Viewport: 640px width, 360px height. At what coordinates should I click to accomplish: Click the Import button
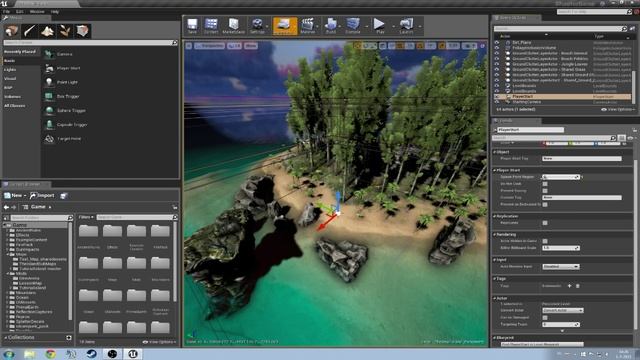(42, 196)
